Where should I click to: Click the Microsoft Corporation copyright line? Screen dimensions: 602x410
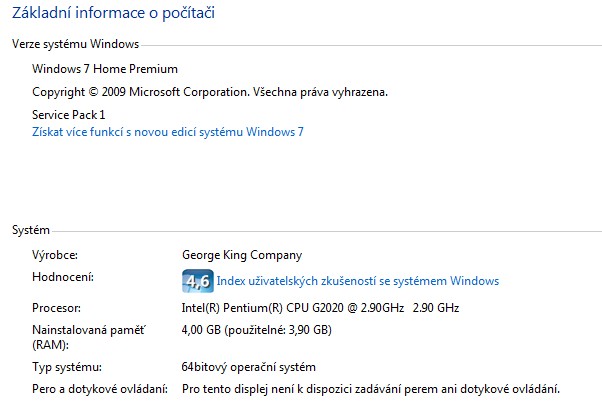[x=209, y=92]
